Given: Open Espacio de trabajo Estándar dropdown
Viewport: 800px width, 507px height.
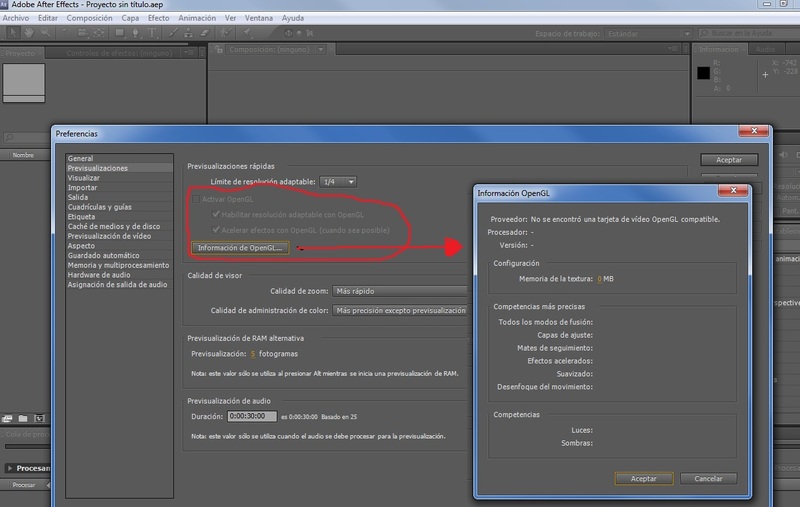Looking at the screenshot, I should point(648,34).
